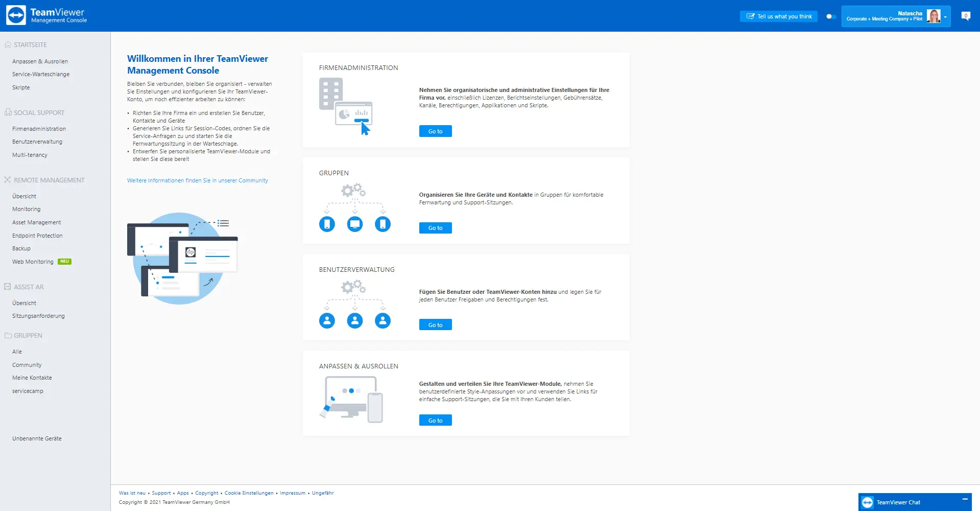This screenshot has height=511, width=980.
Task: Select the Community group in the sidebar
Action: (27, 365)
